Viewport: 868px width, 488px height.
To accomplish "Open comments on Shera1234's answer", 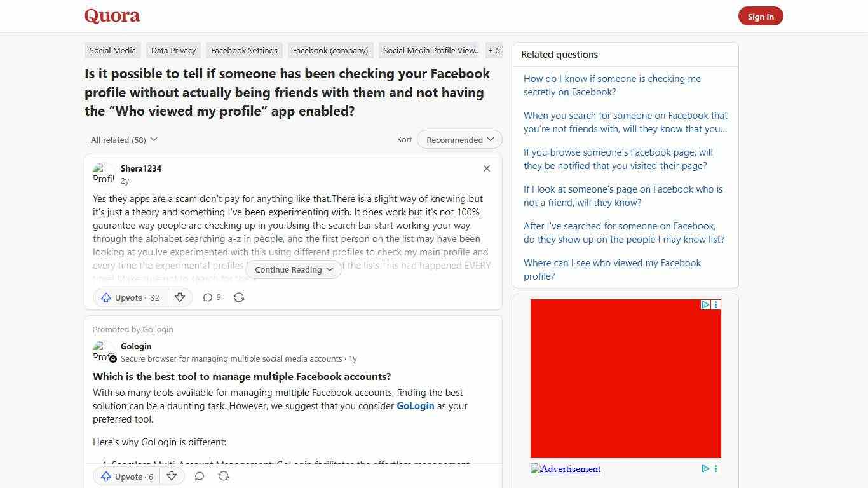I will (211, 297).
